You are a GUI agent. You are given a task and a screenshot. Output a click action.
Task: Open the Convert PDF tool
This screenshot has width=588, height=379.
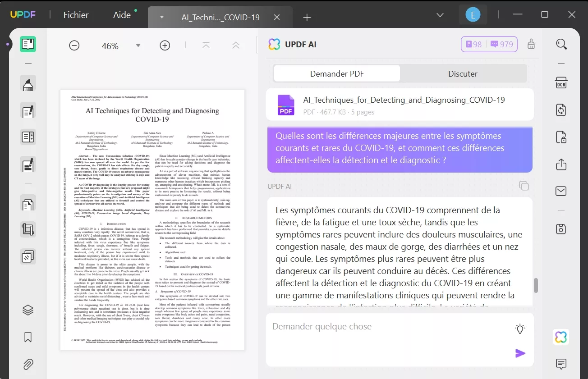pyautogui.click(x=561, y=110)
